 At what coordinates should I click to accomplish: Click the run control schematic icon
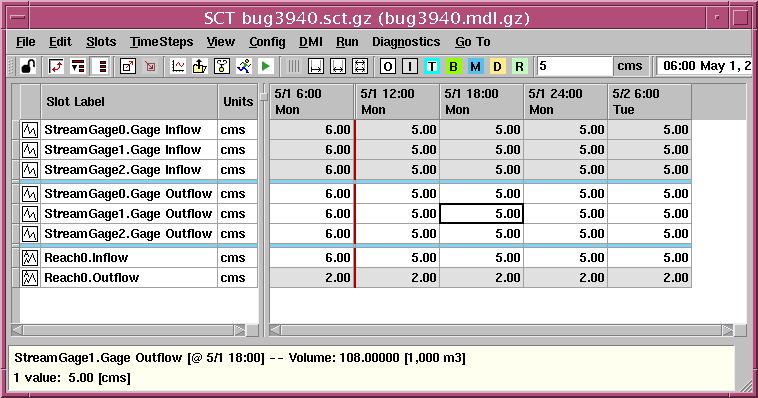(x=222, y=66)
